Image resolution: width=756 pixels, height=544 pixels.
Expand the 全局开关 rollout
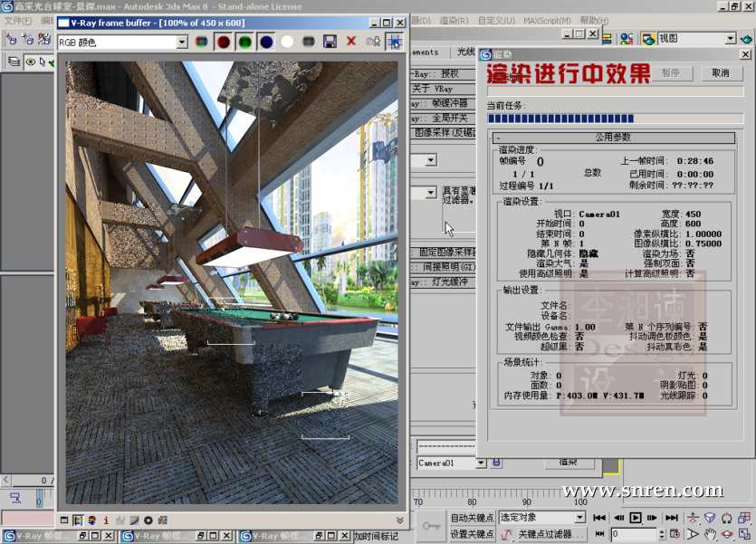point(442,118)
